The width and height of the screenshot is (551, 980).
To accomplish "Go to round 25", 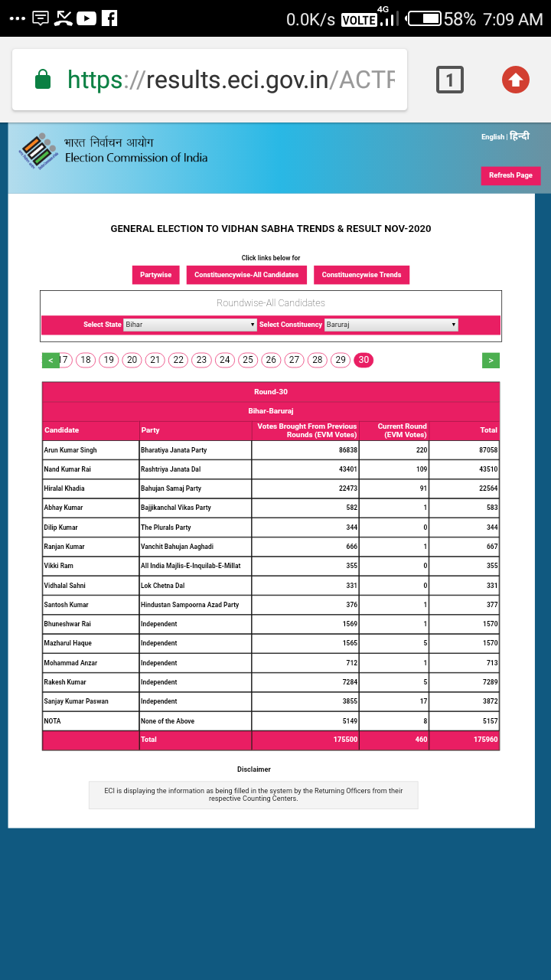I will (x=248, y=360).
